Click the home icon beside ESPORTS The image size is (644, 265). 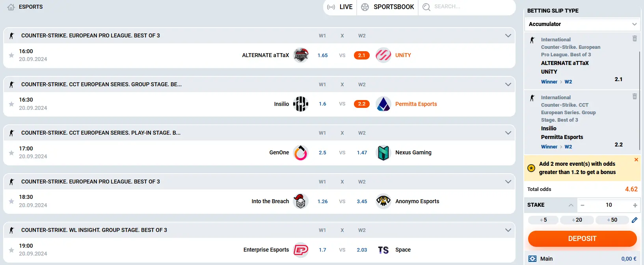10,7
